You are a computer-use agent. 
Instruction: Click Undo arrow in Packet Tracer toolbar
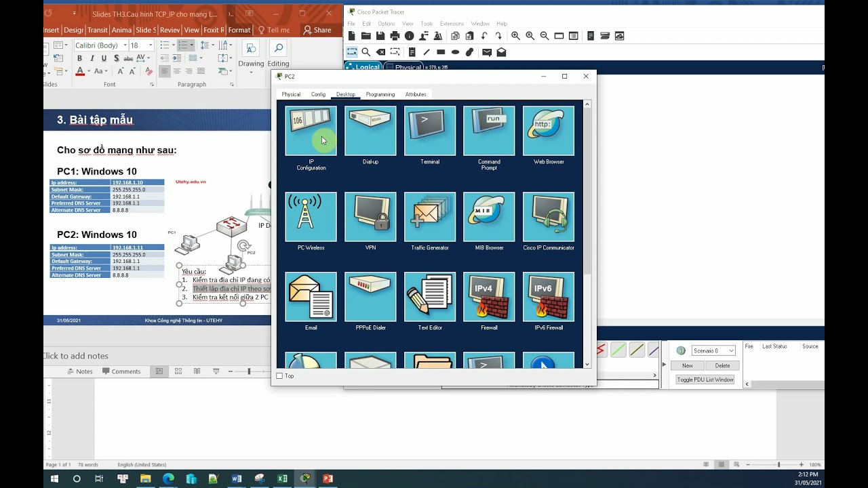pos(484,36)
